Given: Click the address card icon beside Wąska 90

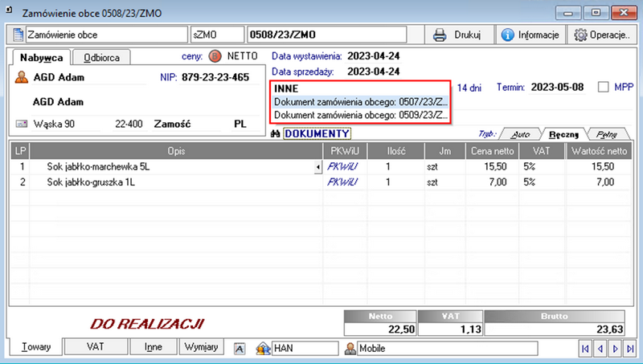Looking at the screenshot, I should tap(22, 124).
